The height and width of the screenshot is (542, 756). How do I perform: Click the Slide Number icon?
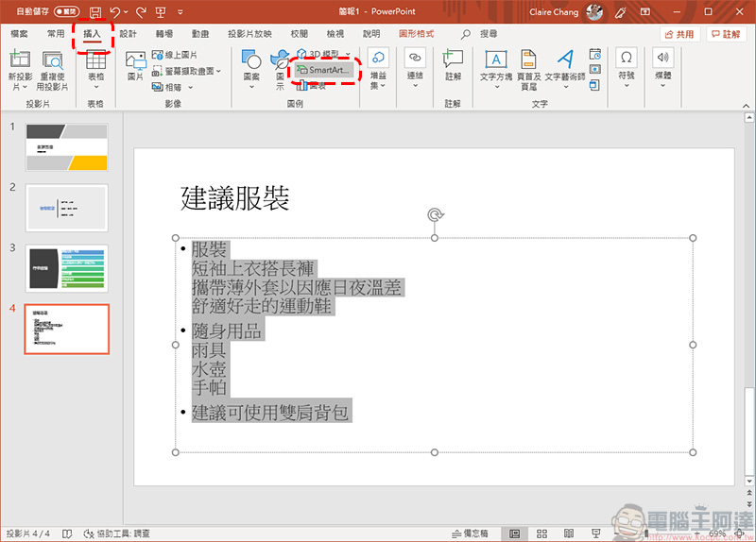point(595,69)
